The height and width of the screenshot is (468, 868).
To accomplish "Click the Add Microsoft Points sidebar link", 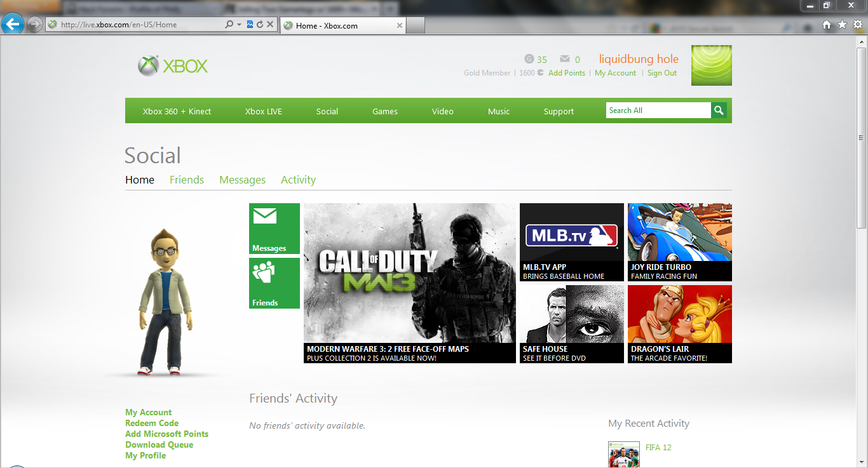I will click(167, 434).
